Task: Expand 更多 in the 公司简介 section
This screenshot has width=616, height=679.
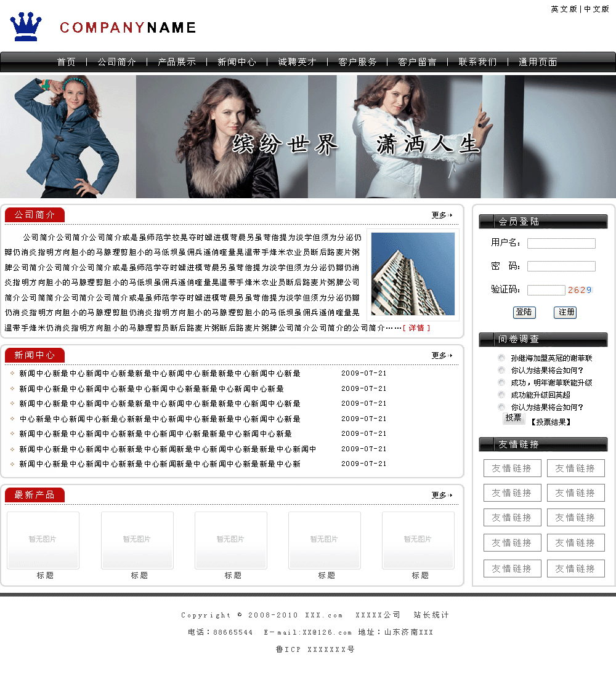Action: [441, 215]
